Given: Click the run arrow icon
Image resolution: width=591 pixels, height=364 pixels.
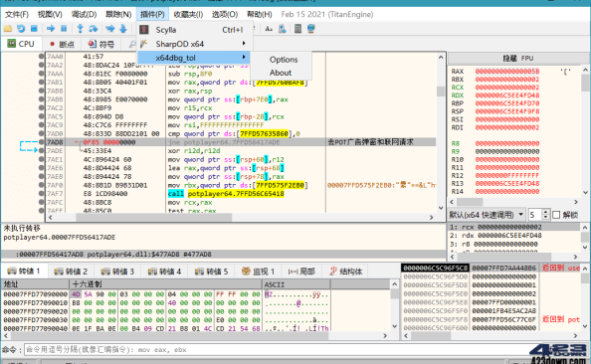Looking at the screenshot, I should [51, 29].
